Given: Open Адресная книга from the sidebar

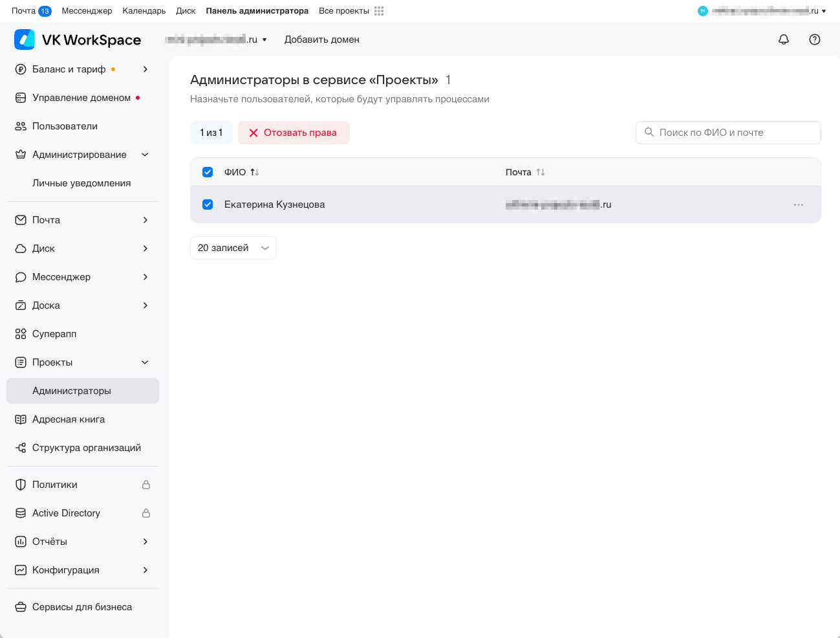Looking at the screenshot, I should pyautogui.click(x=69, y=419).
